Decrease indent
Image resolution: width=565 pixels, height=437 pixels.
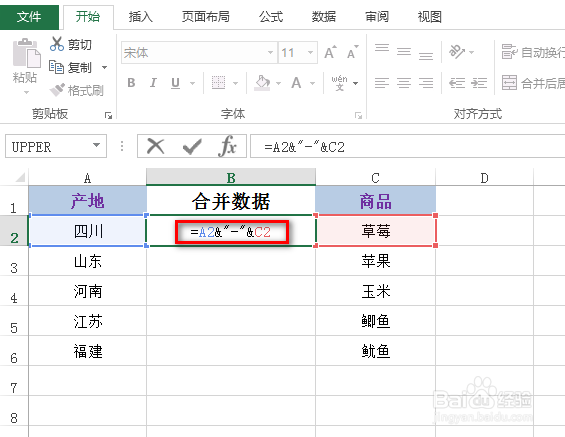point(457,83)
